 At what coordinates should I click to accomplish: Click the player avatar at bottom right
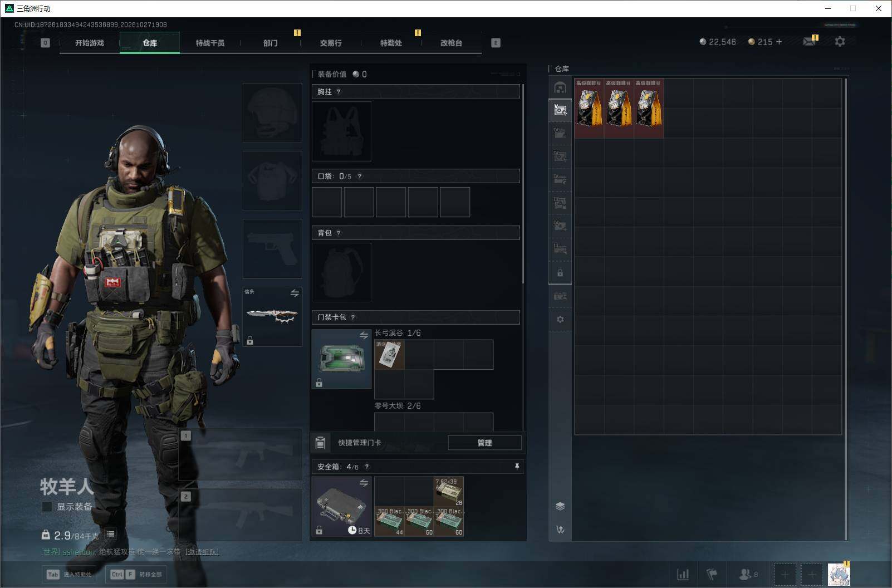839,574
